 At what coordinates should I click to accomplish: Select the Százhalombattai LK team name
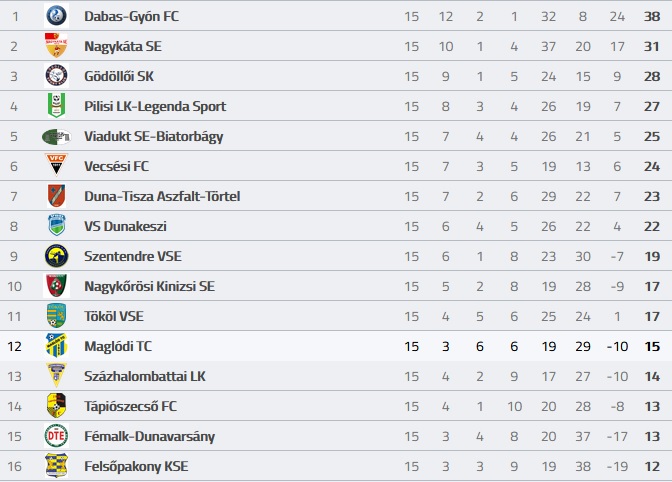pyautogui.click(x=145, y=376)
